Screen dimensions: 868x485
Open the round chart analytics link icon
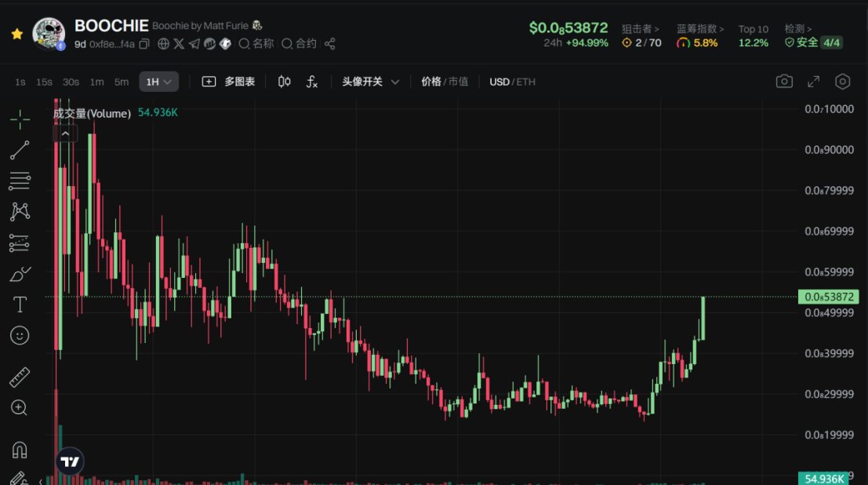click(210, 44)
